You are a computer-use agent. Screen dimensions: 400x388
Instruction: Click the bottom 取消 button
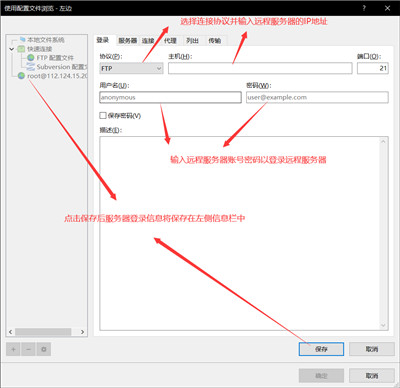[x=372, y=376]
